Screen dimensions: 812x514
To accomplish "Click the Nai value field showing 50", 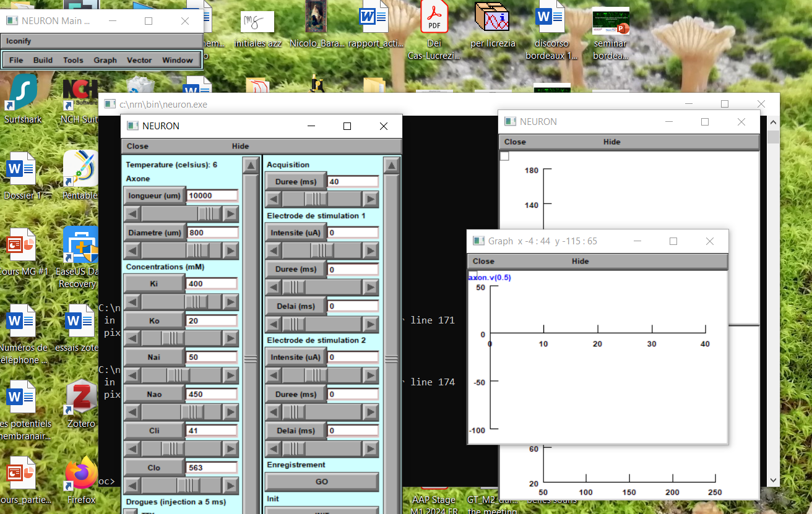I will 212,358.
